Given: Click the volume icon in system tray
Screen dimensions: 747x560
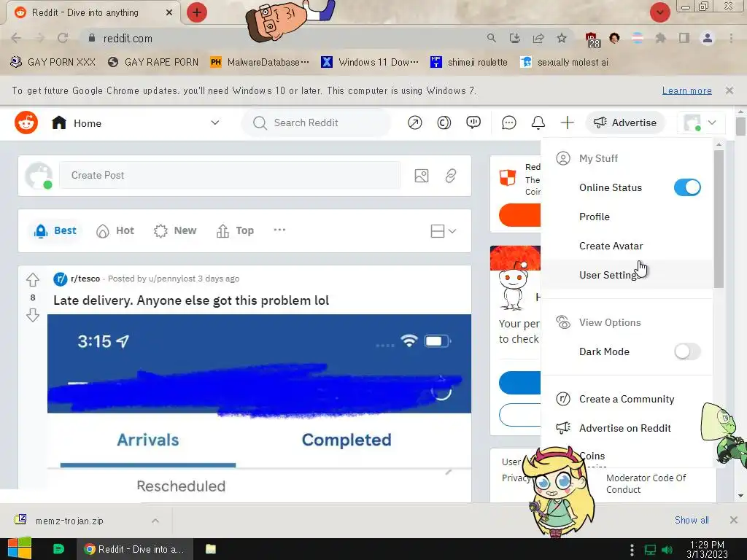Looking at the screenshot, I should (x=667, y=550).
